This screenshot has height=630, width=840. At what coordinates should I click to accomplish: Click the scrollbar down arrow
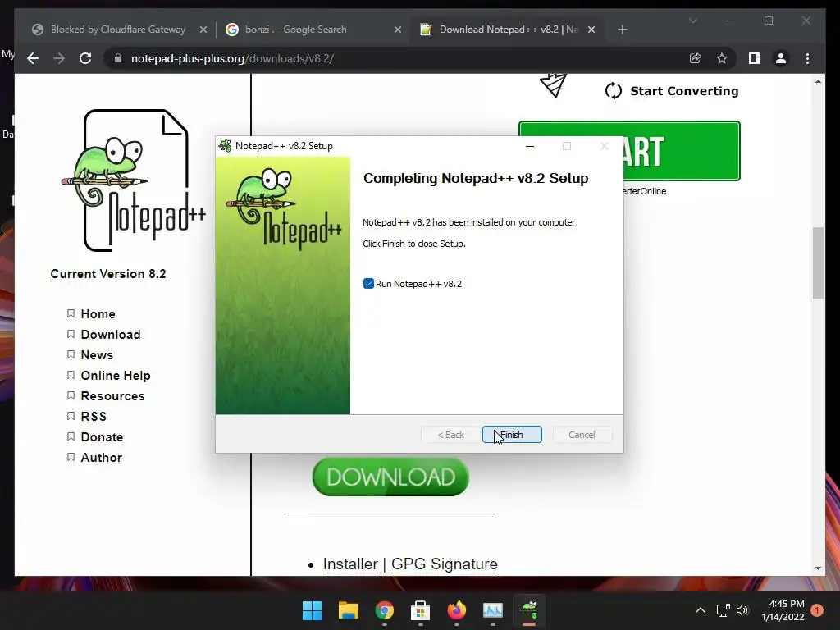pos(818,568)
